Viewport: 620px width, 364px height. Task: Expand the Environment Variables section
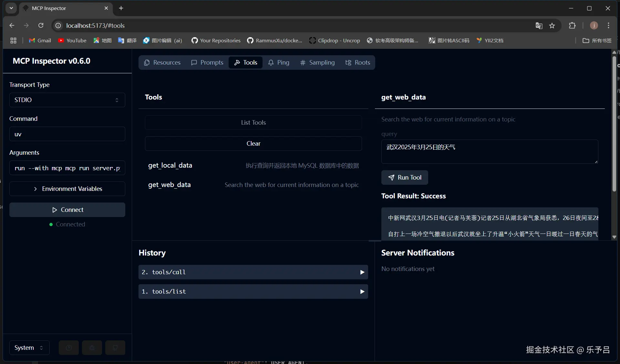pyautogui.click(x=67, y=189)
